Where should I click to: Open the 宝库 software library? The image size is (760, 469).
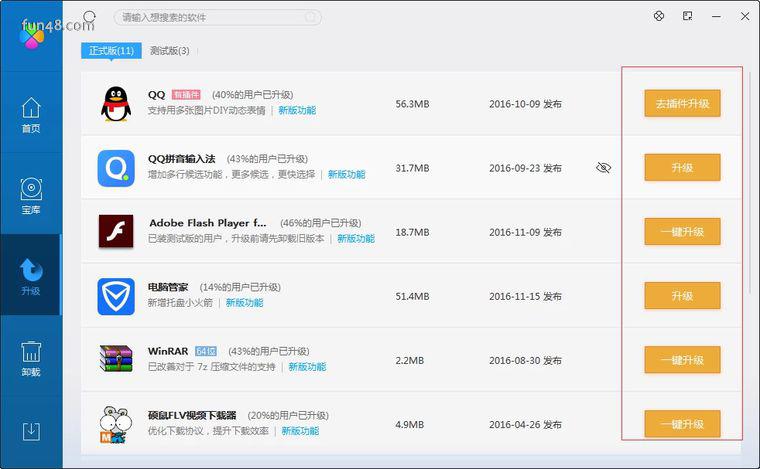click(x=31, y=196)
